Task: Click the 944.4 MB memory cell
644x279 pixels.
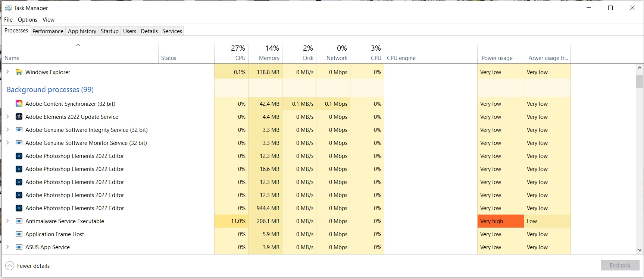Action: pyautogui.click(x=265, y=208)
